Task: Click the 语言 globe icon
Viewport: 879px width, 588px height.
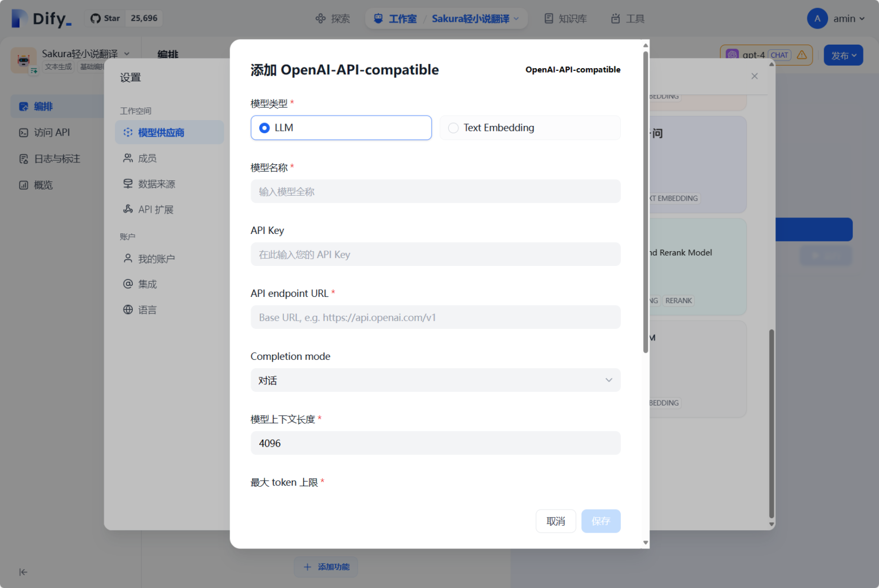Action: 128,309
